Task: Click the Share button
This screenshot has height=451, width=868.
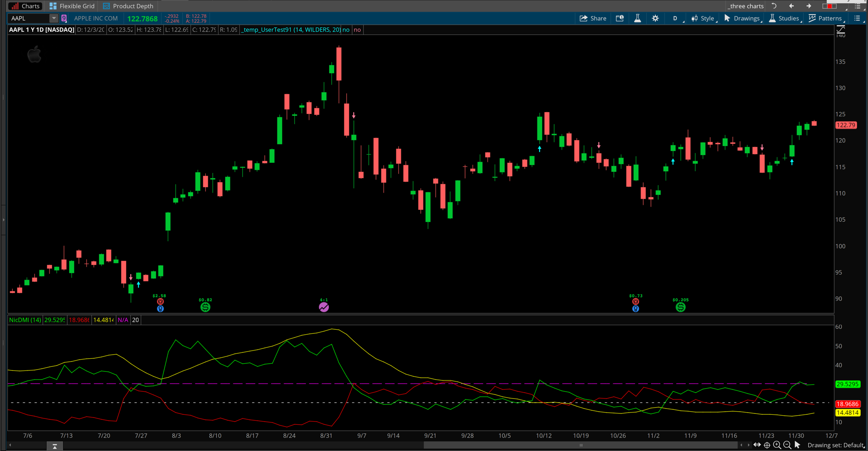Action: [x=593, y=19]
